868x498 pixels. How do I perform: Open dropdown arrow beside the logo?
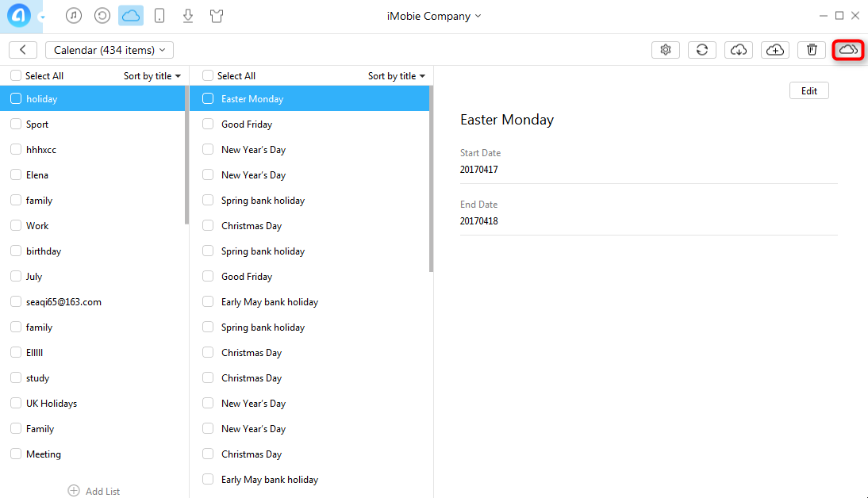[x=42, y=17]
